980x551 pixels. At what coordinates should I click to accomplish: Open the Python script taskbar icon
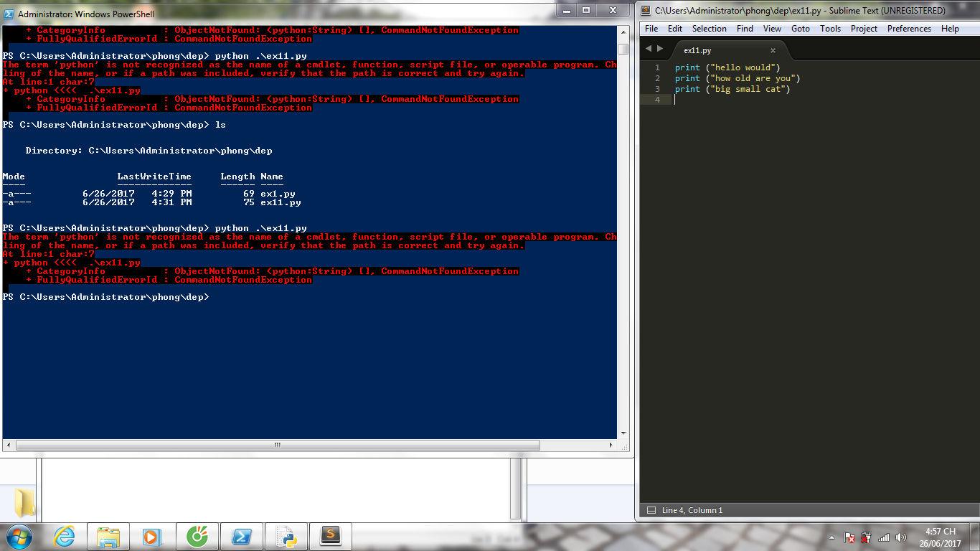pyautogui.click(x=286, y=537)
